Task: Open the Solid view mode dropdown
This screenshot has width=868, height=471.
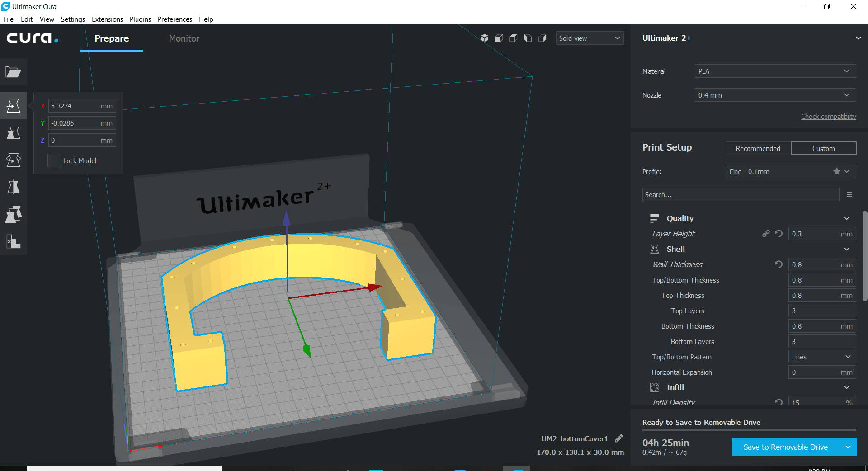Action: 590,38
